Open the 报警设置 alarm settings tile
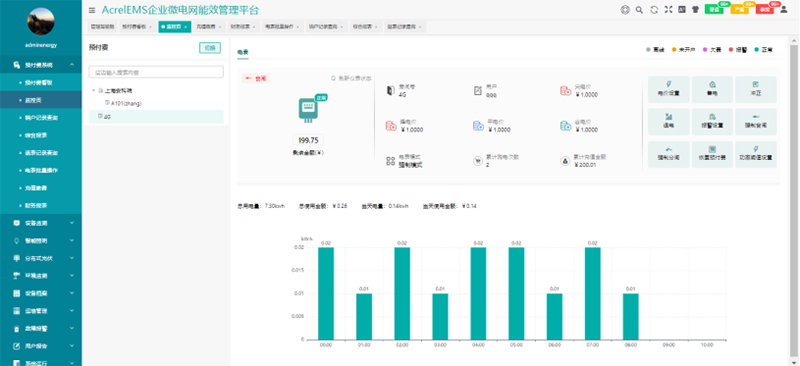The width and height of the screenshot is (800, 366). [x=712, y=121]
